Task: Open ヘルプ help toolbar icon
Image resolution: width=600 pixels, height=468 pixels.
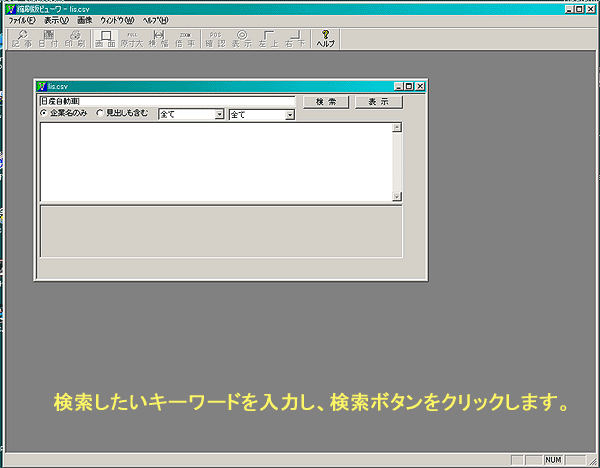Action: click(326, 39)
